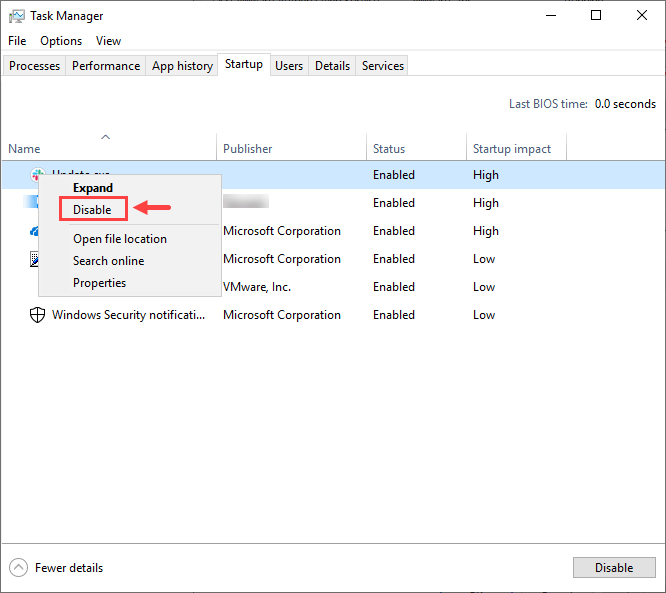Viewport: 666px width, 593px height.
Task: Close the Task Manager window
Action: [642, 16]
